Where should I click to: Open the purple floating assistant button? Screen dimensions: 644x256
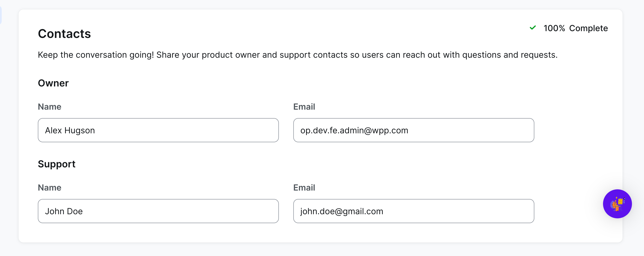click(617, 204)
